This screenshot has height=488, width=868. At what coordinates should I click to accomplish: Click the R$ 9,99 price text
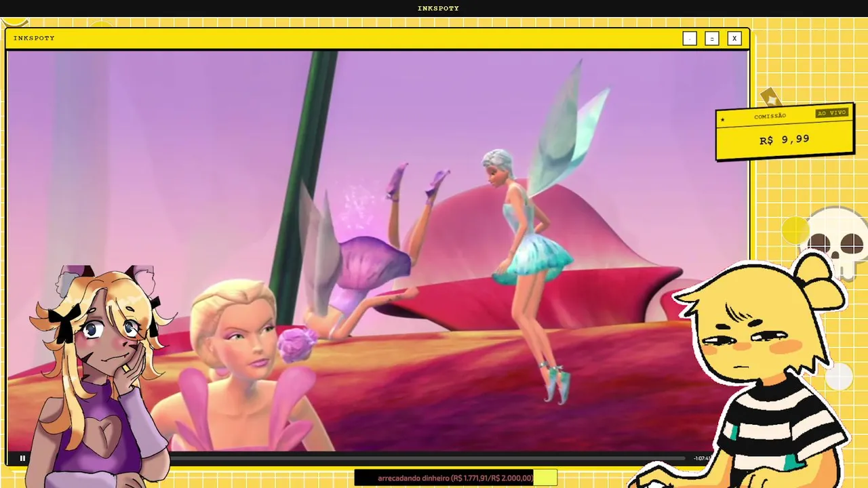pyautogui.click(x=784, y=140)
